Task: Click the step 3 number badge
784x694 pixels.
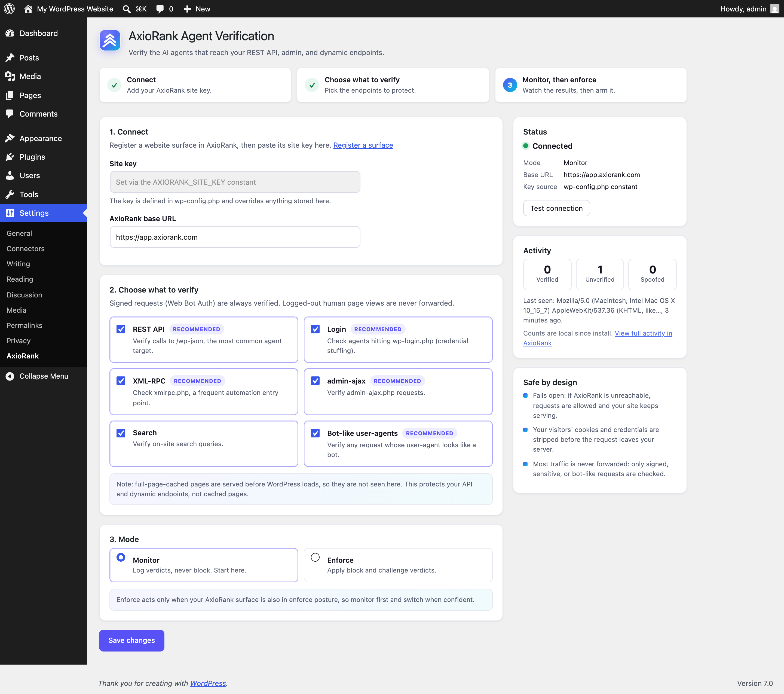Action: (510, 85)
